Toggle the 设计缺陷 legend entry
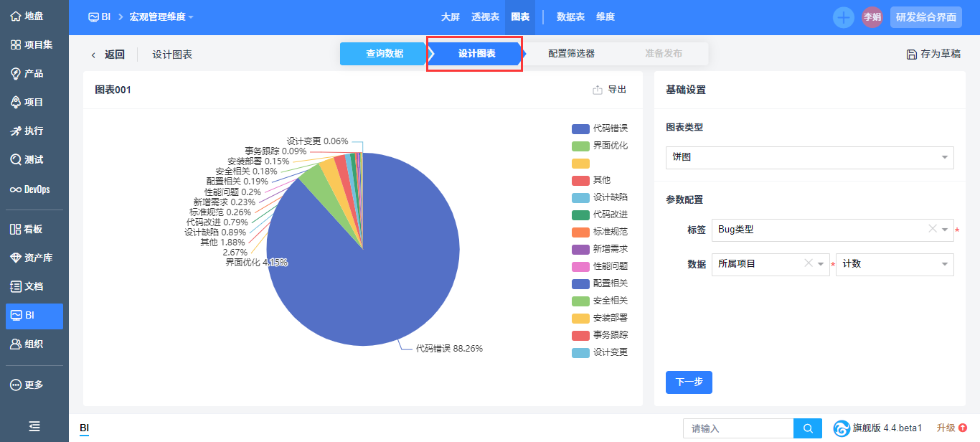Viewport: 980px width, 442px height. point(600,197)
